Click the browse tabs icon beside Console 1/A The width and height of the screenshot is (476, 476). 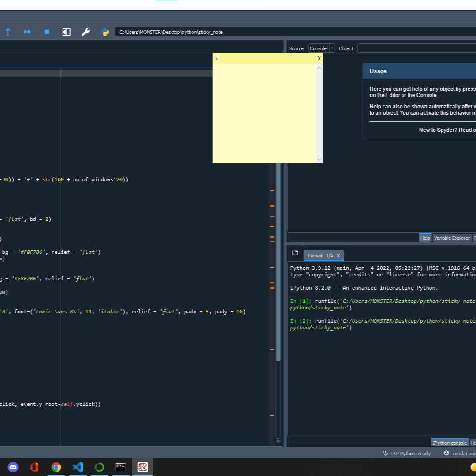pos(295,253)
